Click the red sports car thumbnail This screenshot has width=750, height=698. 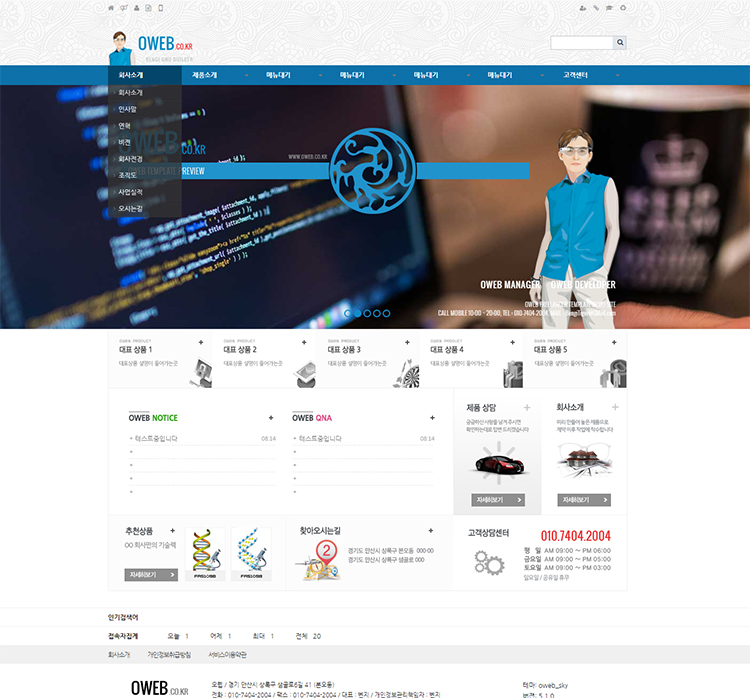tap(499, 464)
